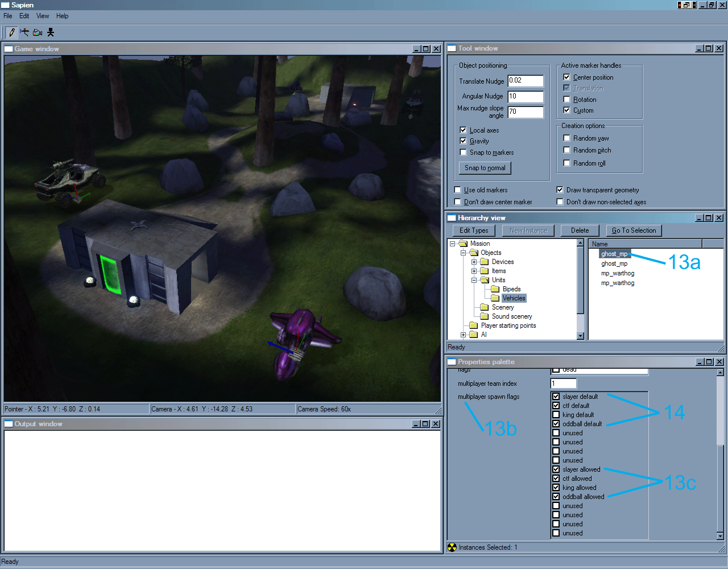Screen dimensions: 728x569
Task: Click the Angular Nudge input field
Action: click(526, 97)
